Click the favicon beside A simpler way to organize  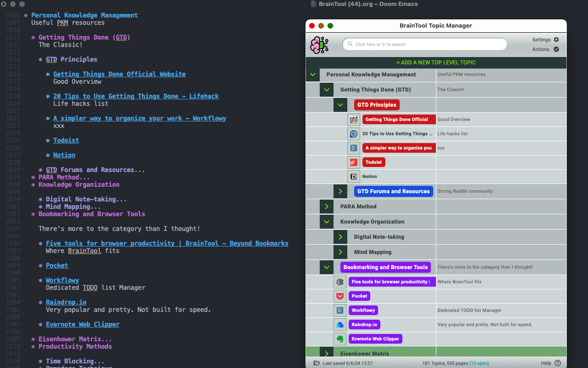[x=354, y=148]
